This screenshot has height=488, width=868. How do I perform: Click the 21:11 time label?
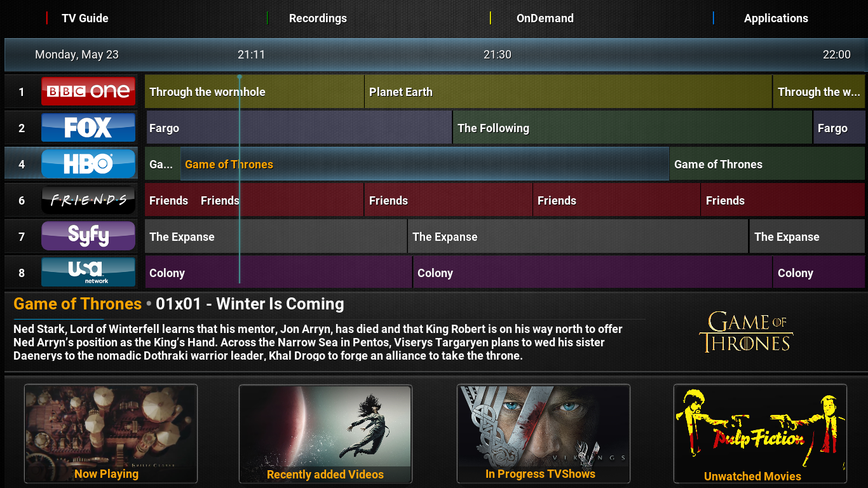coord(251,55)
